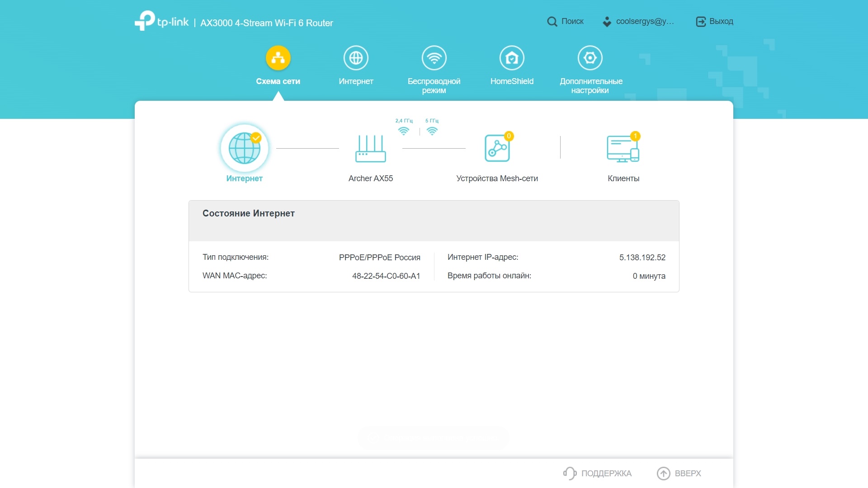Click ПОДДЕРЖКА support link

tap(606, 474)
